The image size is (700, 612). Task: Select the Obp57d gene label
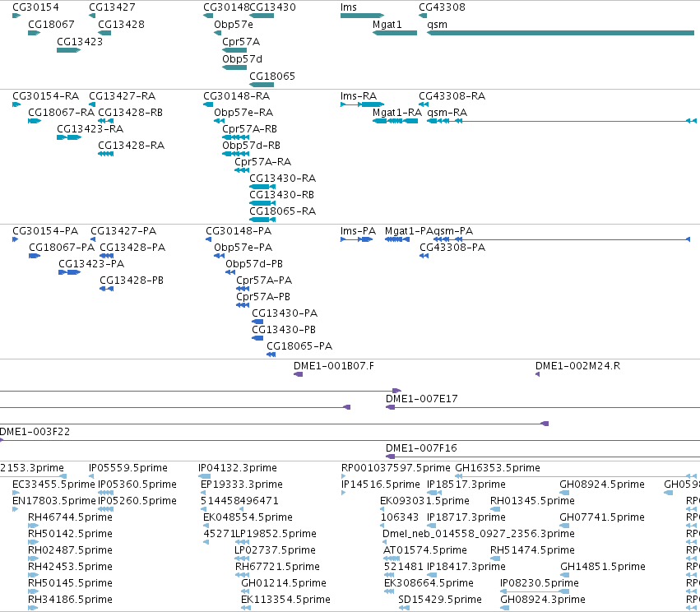[x=242, y=59]
